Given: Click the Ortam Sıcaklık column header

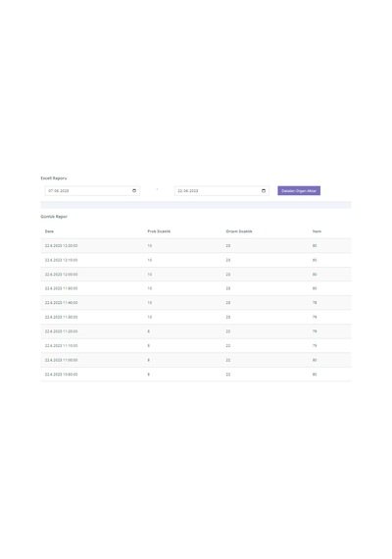Looking at the screenshot, I should pyautogui.click(x=239, y=231).
